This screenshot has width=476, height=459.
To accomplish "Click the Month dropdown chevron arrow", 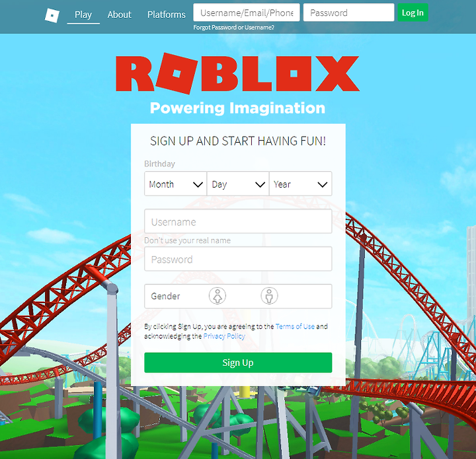I will 198,184.
